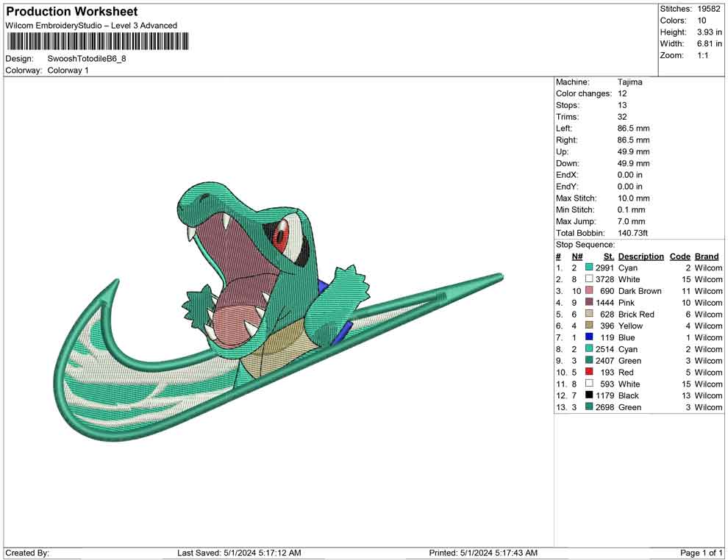Click the Code column header
This screenshot has height=560, width=728.
click(679, 256)
